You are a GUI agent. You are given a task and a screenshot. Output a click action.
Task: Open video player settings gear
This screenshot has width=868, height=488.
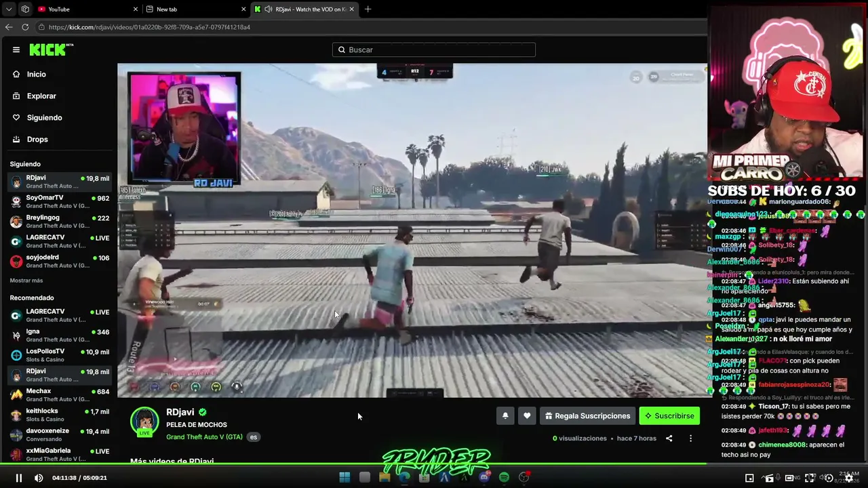coord(849,478)
